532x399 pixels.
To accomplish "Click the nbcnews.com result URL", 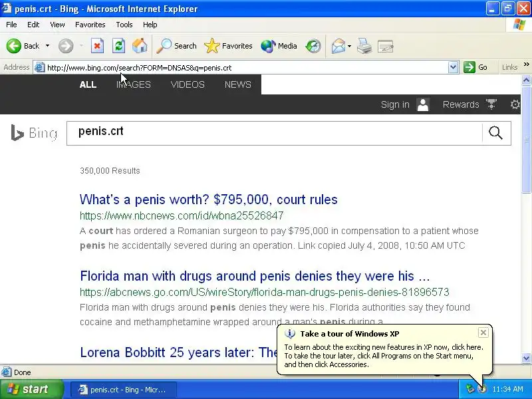I will click(182, 215).
